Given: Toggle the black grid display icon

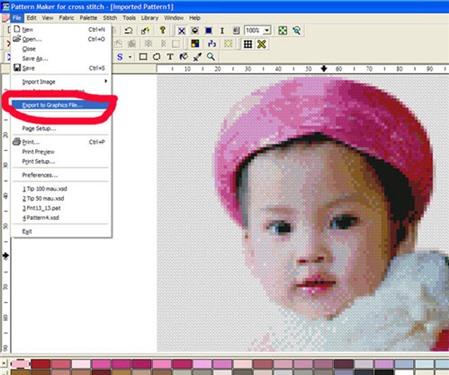Looking at the screenshot, I should pyautogui.click(x=248, y=44).
